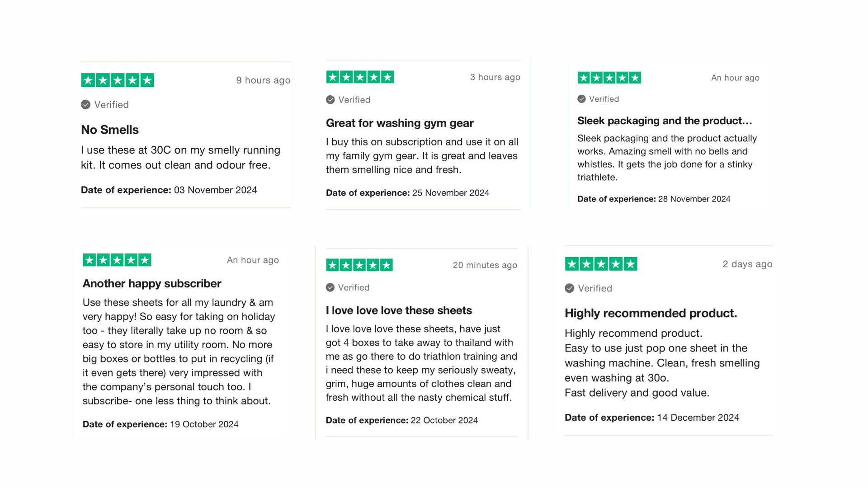Click the Verified badge icon above Sleek packaging title

point(582,99)
